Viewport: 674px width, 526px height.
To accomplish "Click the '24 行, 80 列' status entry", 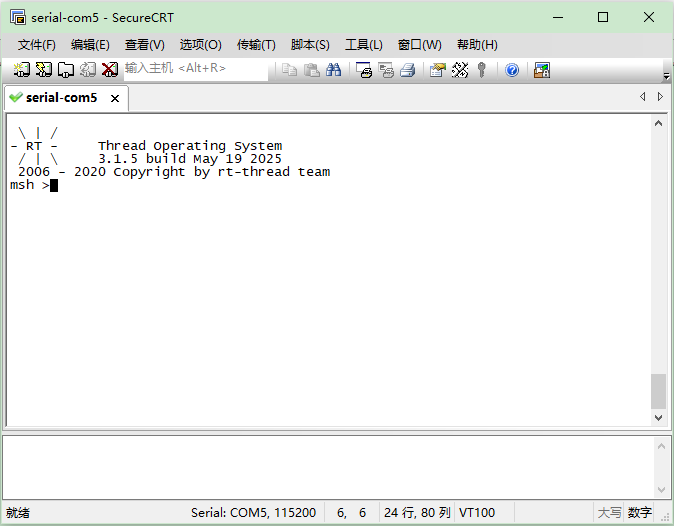I will pos(417,513).
